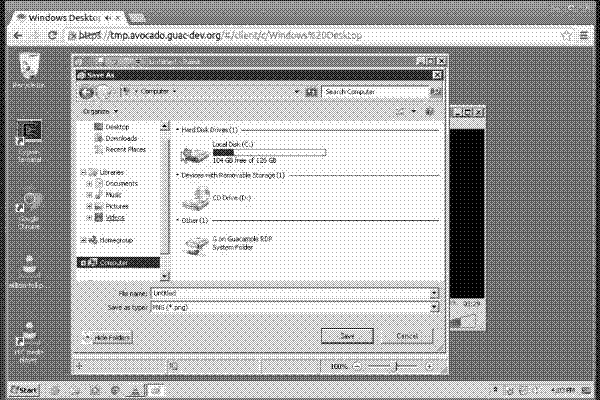
Task: Click the browser address bar URL
Action: tap(220, 36)
